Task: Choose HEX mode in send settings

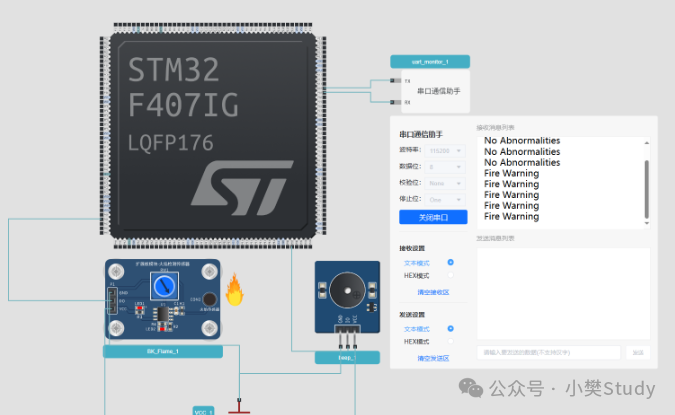Action: (x=450, y=341)
